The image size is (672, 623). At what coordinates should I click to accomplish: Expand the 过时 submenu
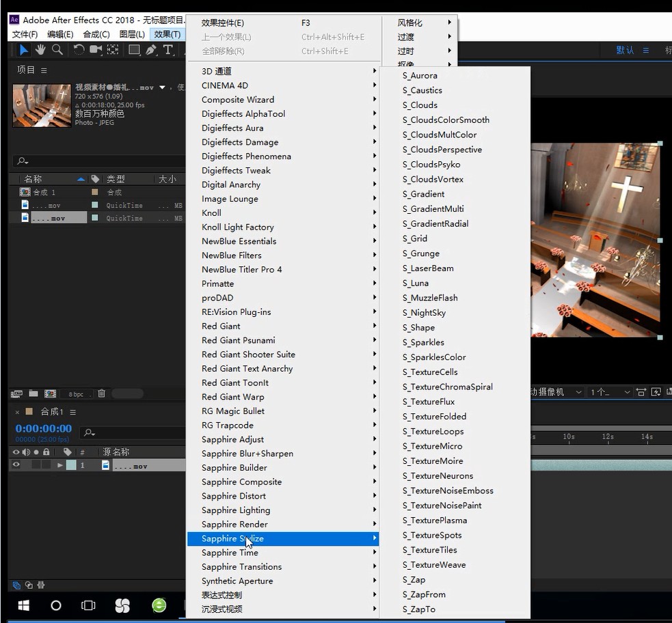tap(419, 51)
